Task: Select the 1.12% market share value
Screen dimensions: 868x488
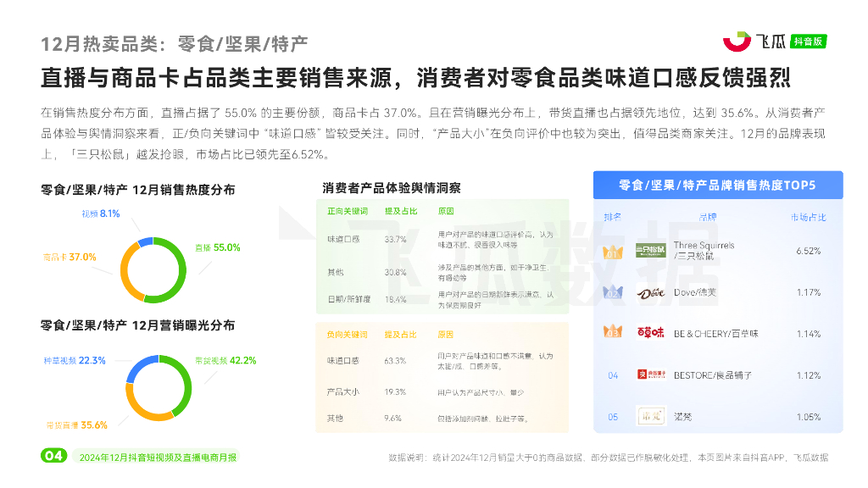Action: (x=808, y=375)
